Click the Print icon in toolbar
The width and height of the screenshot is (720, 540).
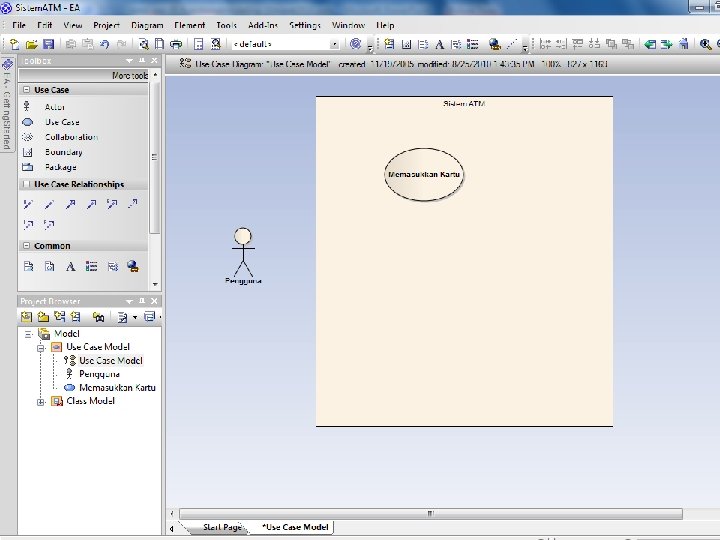click(x=176, y=44)
